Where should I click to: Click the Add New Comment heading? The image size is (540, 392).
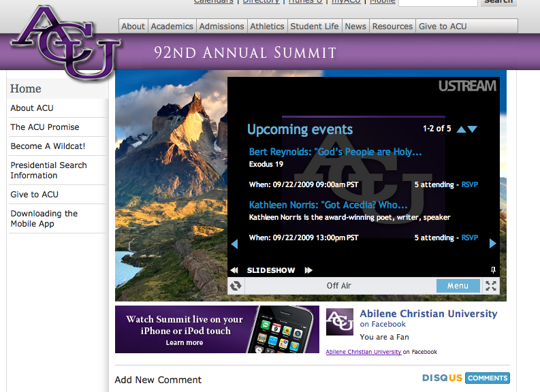pyautogui.click(x=158, y=380)
